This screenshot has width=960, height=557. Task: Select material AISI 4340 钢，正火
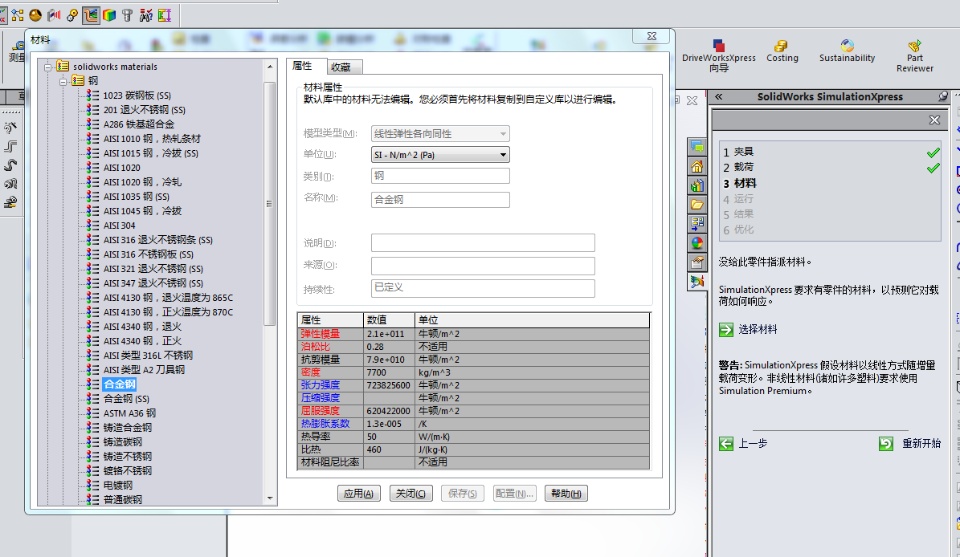tap(143, 341)
